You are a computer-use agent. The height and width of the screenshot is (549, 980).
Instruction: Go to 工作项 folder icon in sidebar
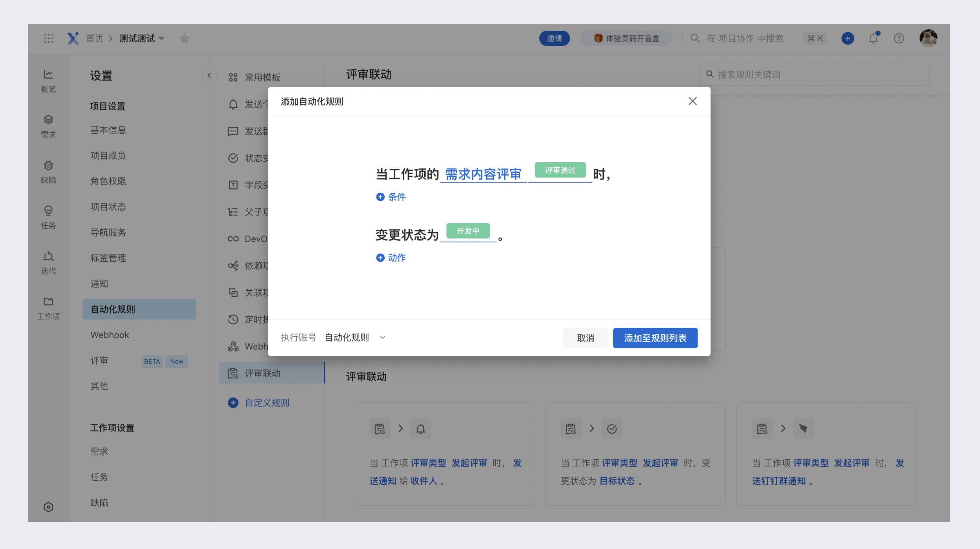[48, 309]
